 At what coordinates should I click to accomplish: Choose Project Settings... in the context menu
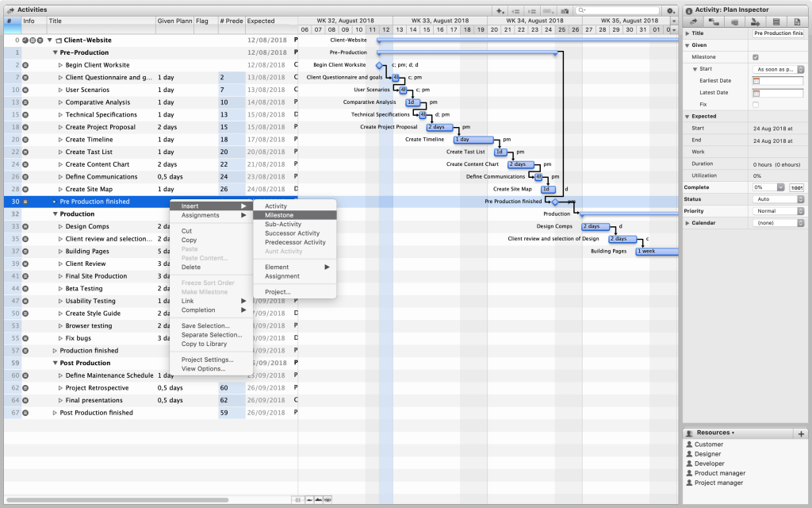coord(211,360)
